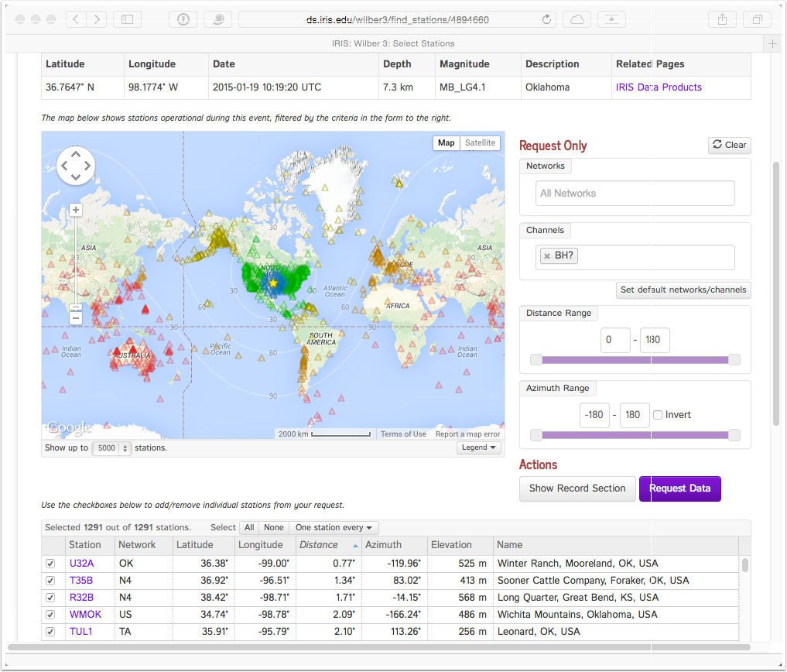Screen dimensions: 787x672
Task: Select All stations
Action: [249, 527]
